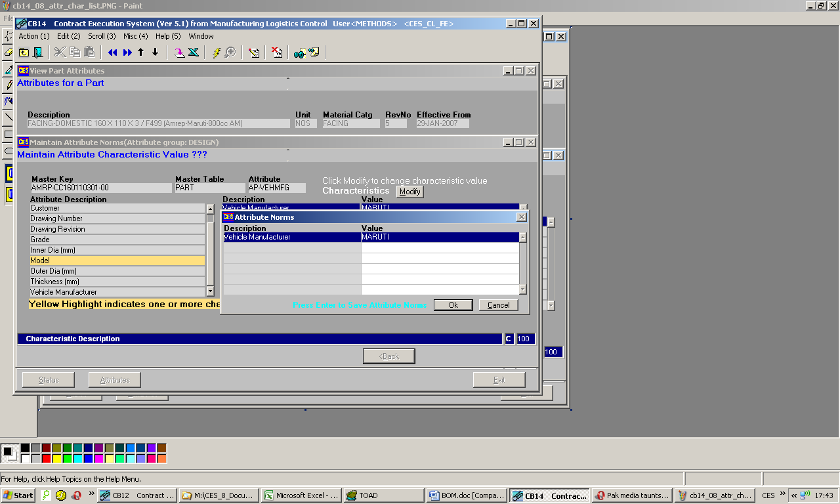Click the Excel export toolbar icon
The image size is (840, 504).
coord(194,52)
